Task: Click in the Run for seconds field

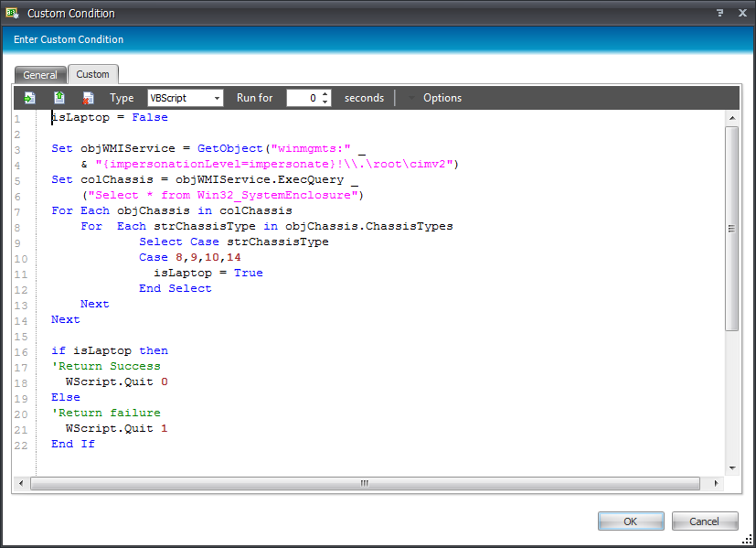Action: (303, 98)
